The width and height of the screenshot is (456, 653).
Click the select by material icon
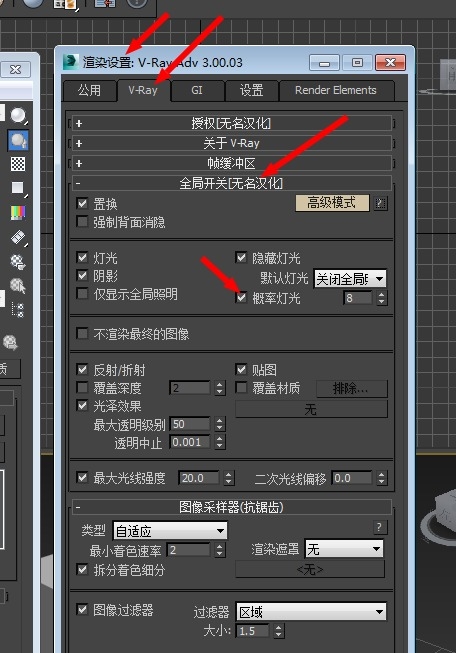point(18,286)
